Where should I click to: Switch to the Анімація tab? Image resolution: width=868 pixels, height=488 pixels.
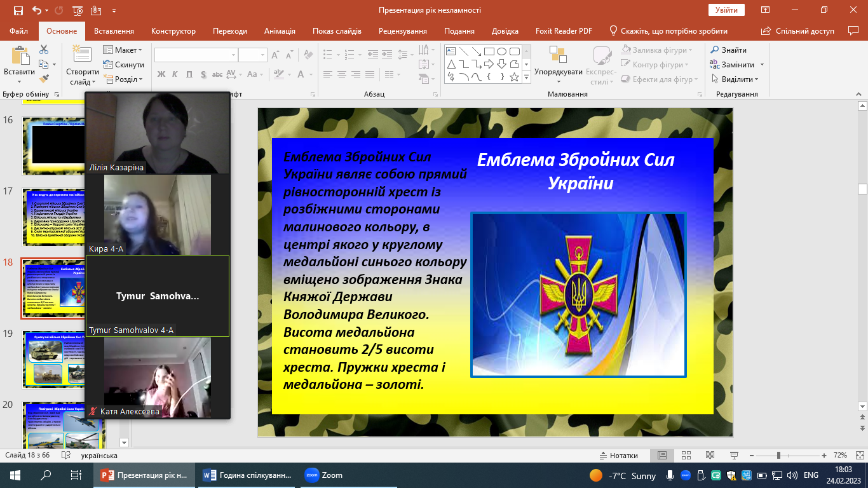point(280,31)
